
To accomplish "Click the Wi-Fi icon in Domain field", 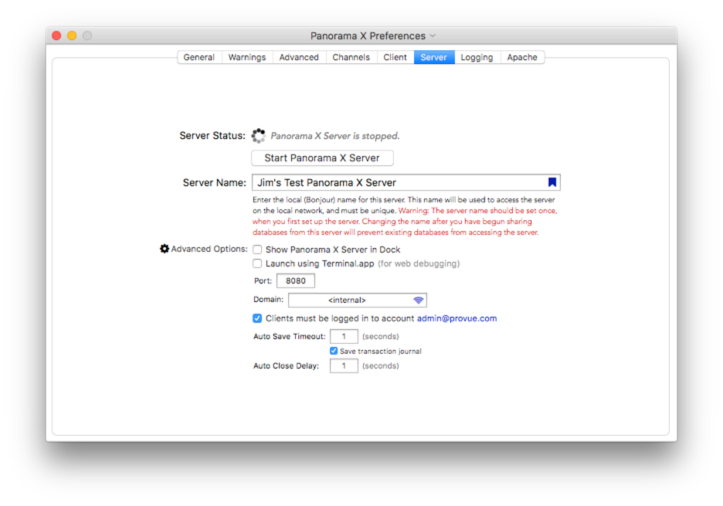I will [x=418, y=300].
